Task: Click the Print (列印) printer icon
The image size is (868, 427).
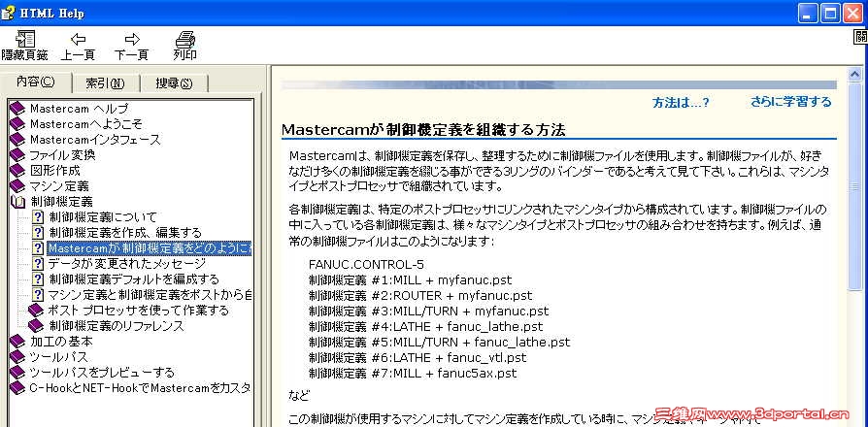Action: (184, 39)
